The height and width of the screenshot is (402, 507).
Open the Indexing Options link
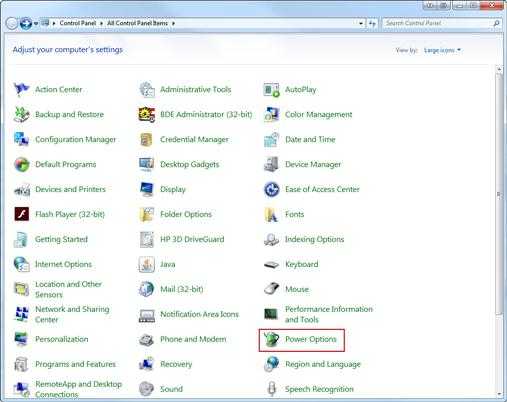[314, 239]
